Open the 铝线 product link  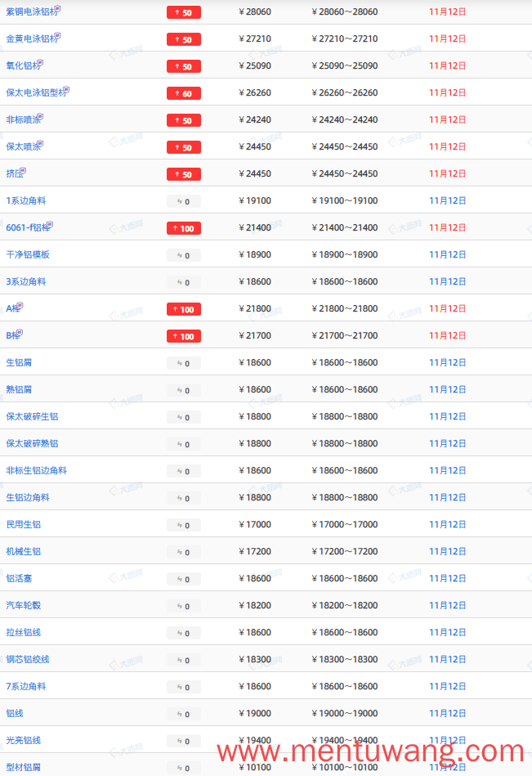pyautogui.click(x=15, y=713)
